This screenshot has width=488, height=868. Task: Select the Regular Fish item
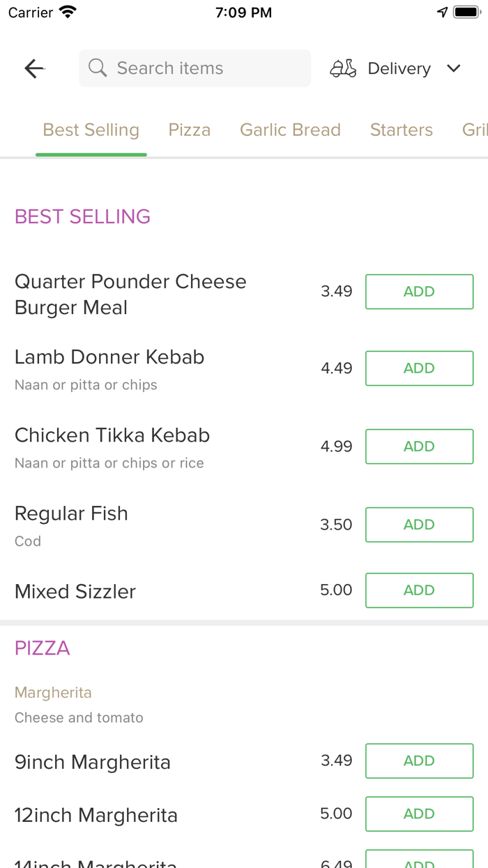[x=71, y=513]
